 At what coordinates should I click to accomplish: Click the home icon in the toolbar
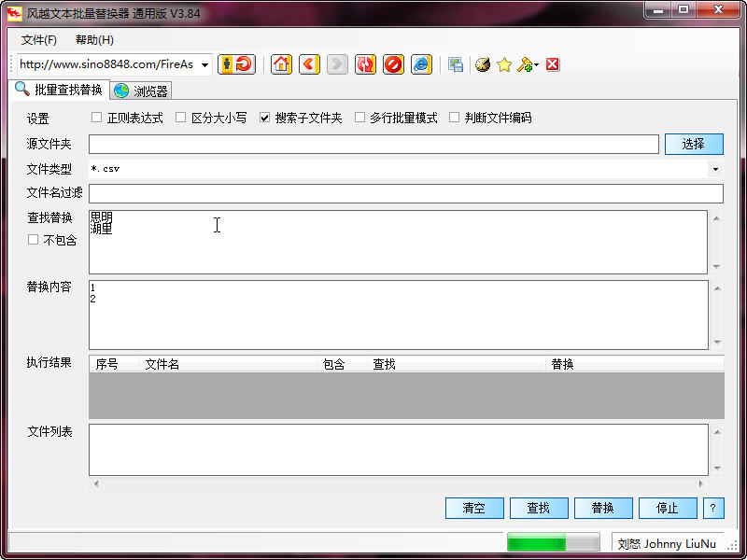(x=281, y=64)
